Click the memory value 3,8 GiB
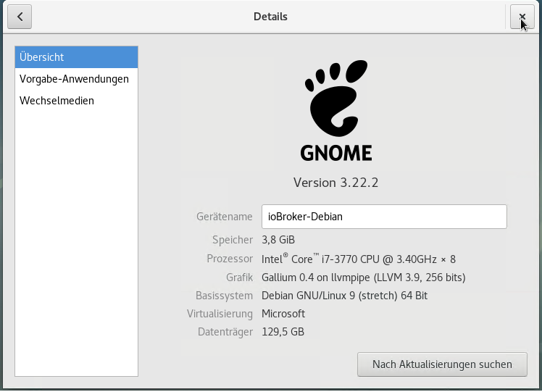 click(278, 240)
